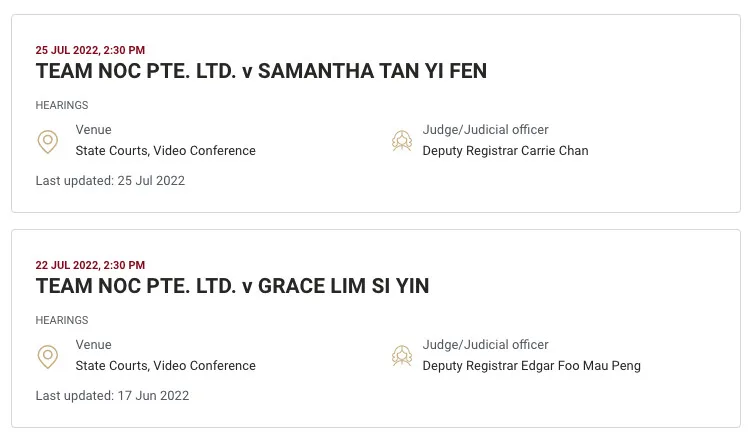Click the Judge/Judicial officer label in the Grace Lim card
Viewport: 756px width, 446px height.
486,345
